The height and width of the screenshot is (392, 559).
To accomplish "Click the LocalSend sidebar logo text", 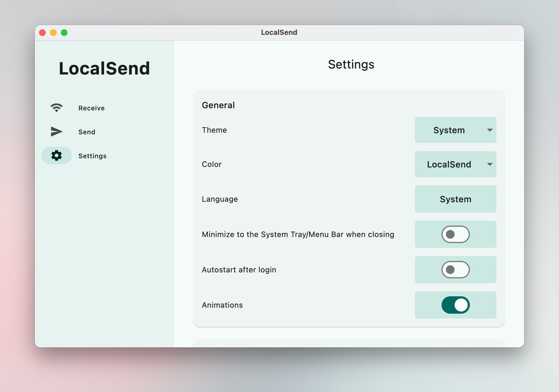I will [104, 68].
